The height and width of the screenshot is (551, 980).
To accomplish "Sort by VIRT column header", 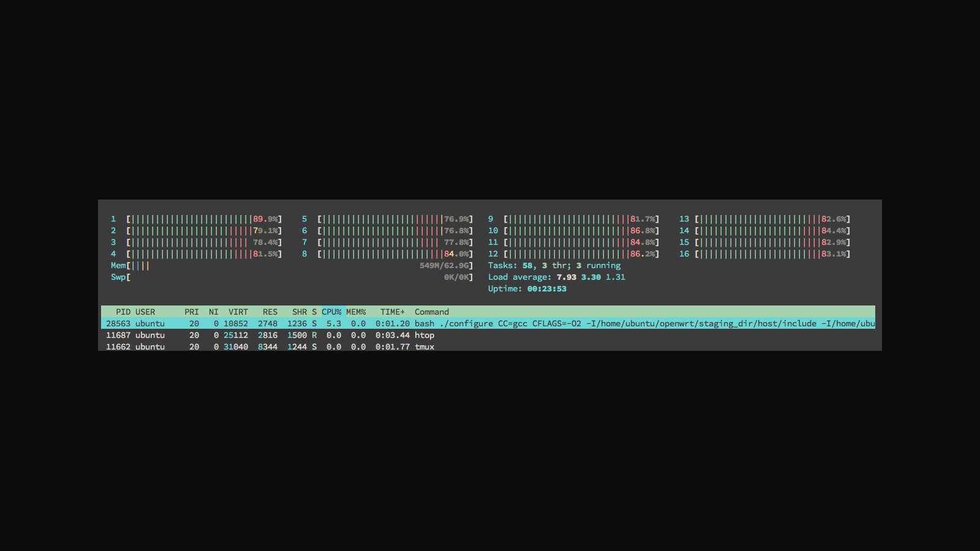I will (238, 312).
